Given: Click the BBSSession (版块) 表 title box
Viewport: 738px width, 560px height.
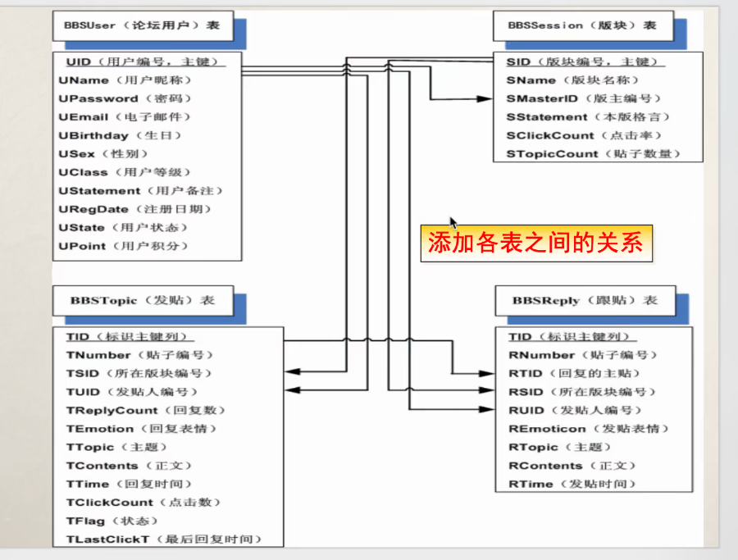Looking at the screenshot, I should [x=583, y=26].
